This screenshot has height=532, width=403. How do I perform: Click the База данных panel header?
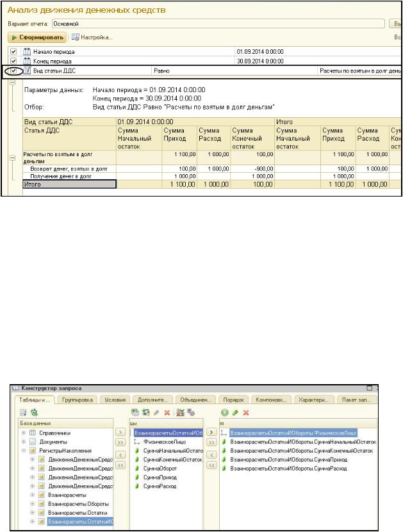pos(65,423)
